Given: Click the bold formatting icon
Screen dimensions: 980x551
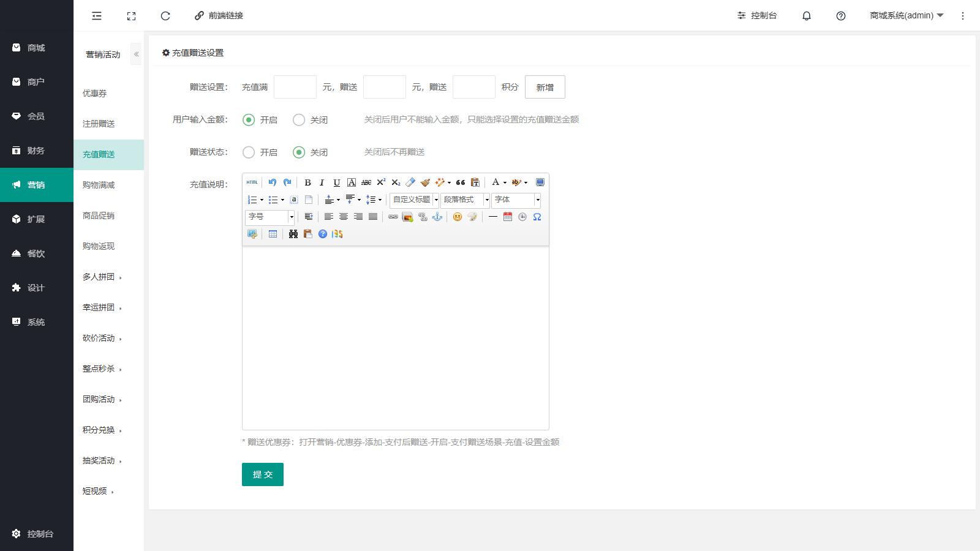Looking at the screenshot, I should click(x=307, y=182).
